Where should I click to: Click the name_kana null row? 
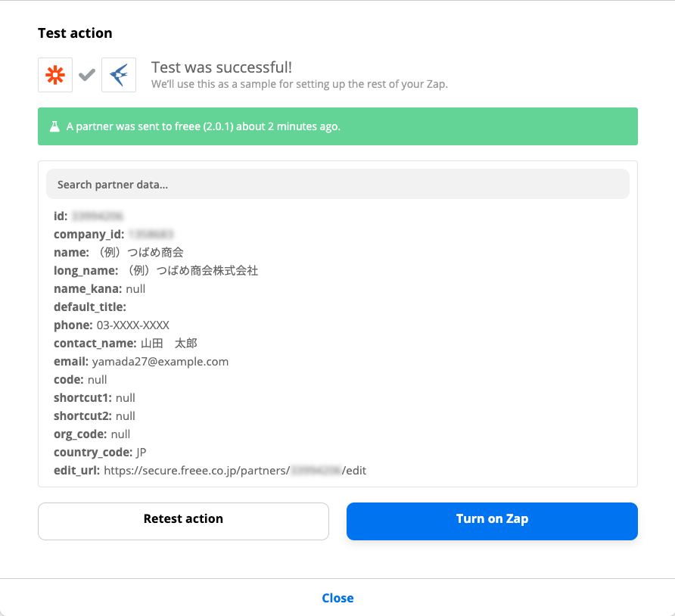click(x=99, y=289)
